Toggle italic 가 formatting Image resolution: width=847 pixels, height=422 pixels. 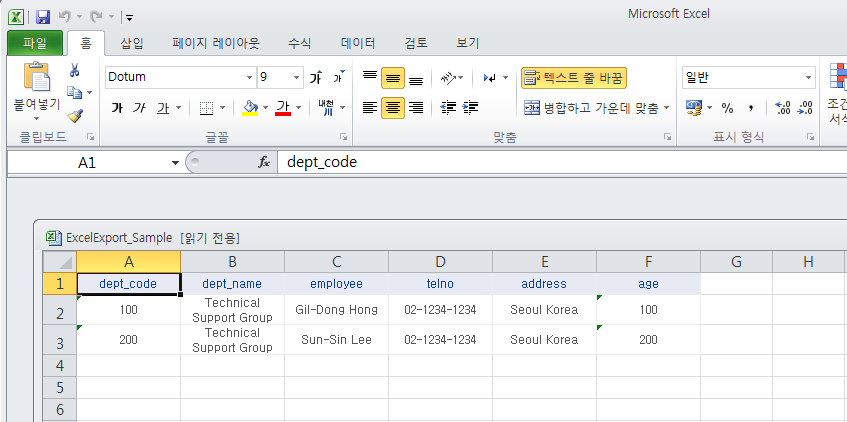[x=139, y=108]
